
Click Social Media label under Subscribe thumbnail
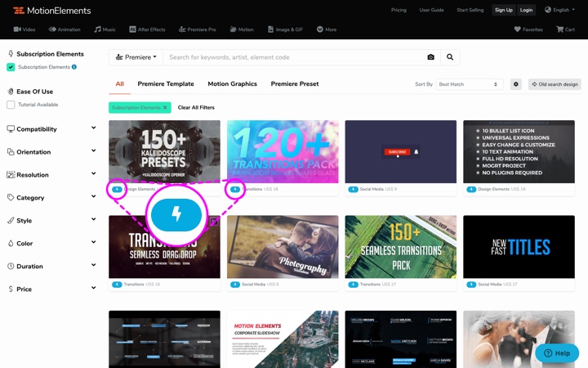pyautogui.click(x=372, y=189)
